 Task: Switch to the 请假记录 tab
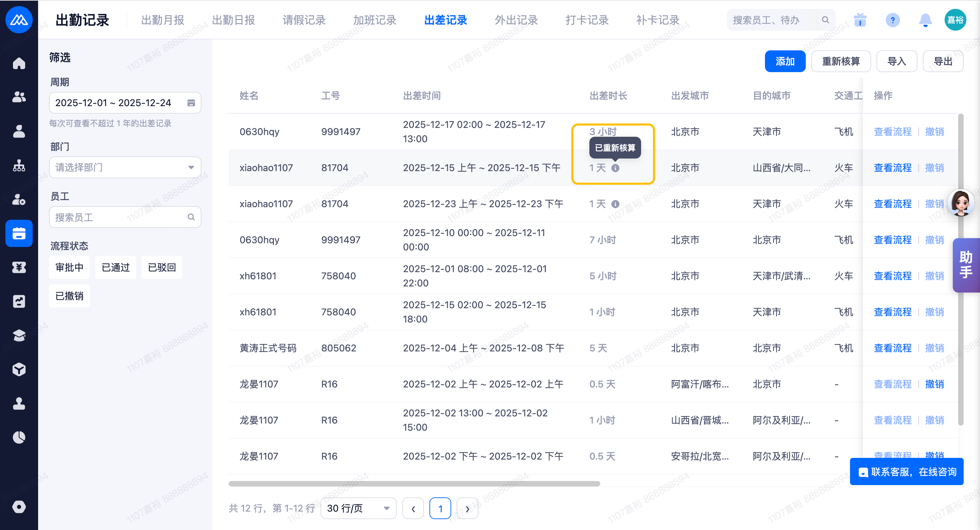[304, 20]
